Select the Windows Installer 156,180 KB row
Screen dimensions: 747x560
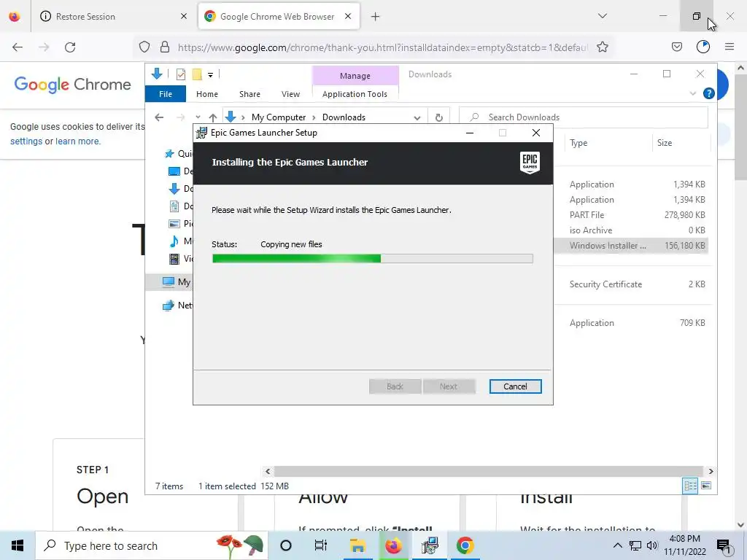tap(631, 246)
